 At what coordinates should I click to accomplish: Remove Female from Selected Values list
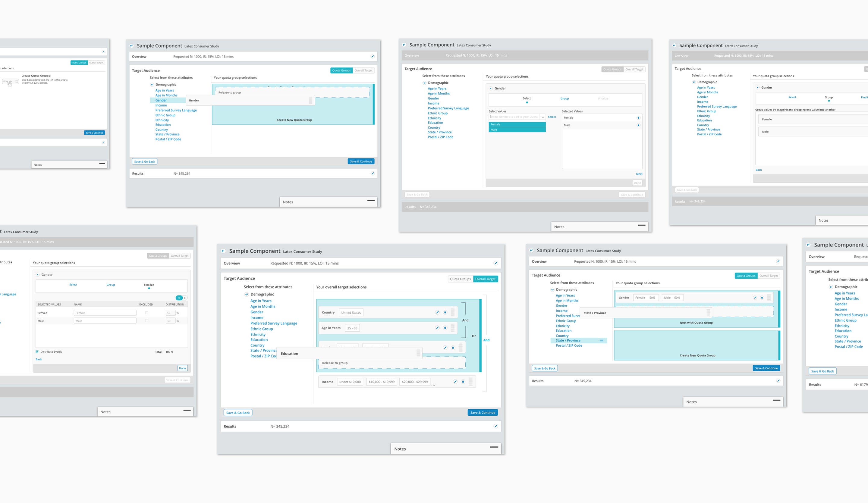638,118
